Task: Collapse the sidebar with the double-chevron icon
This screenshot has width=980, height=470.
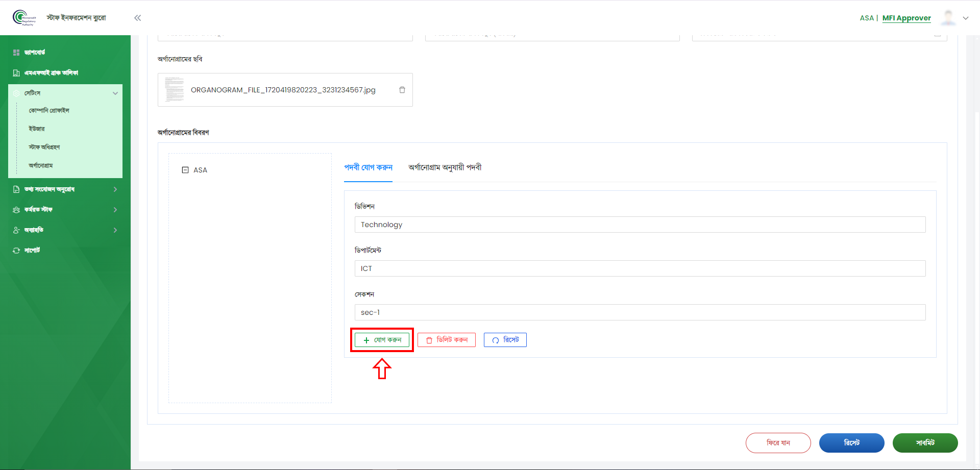Action: coord(137,18)
